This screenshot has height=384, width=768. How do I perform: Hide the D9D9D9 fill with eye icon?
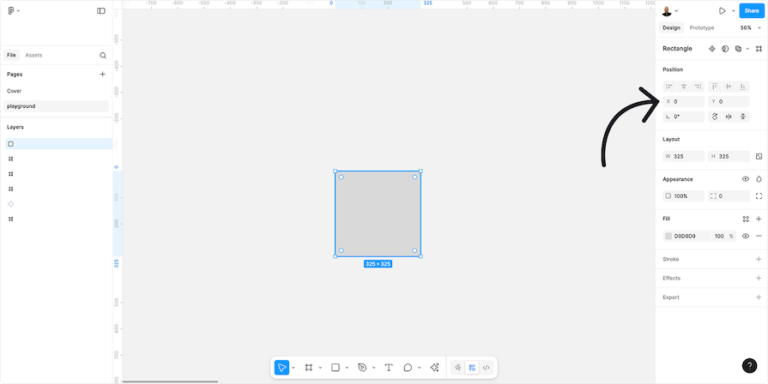745,236
